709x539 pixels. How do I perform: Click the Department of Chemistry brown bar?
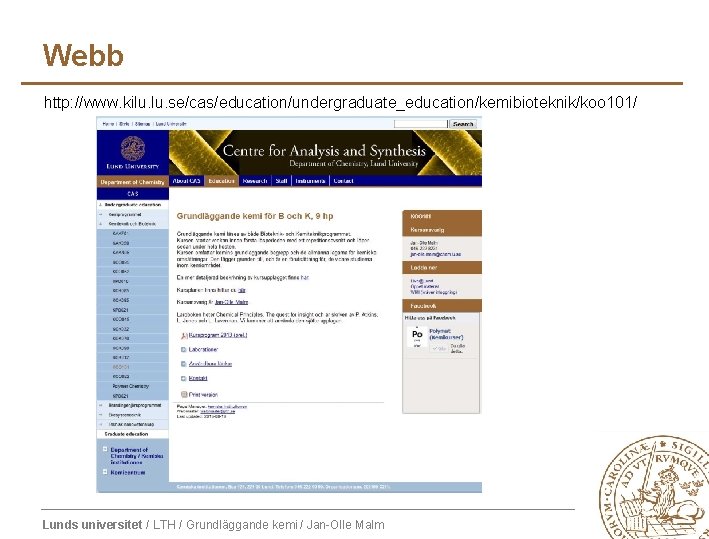click(132, 182)
